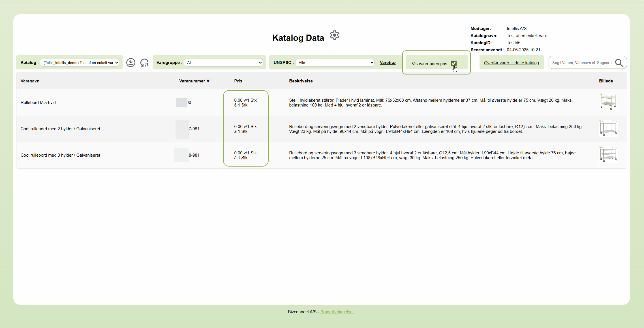The height and width of the screenshot is (328, 644).
Task: Open the settings gear next to Katalog Data
Action: (334, 35)
